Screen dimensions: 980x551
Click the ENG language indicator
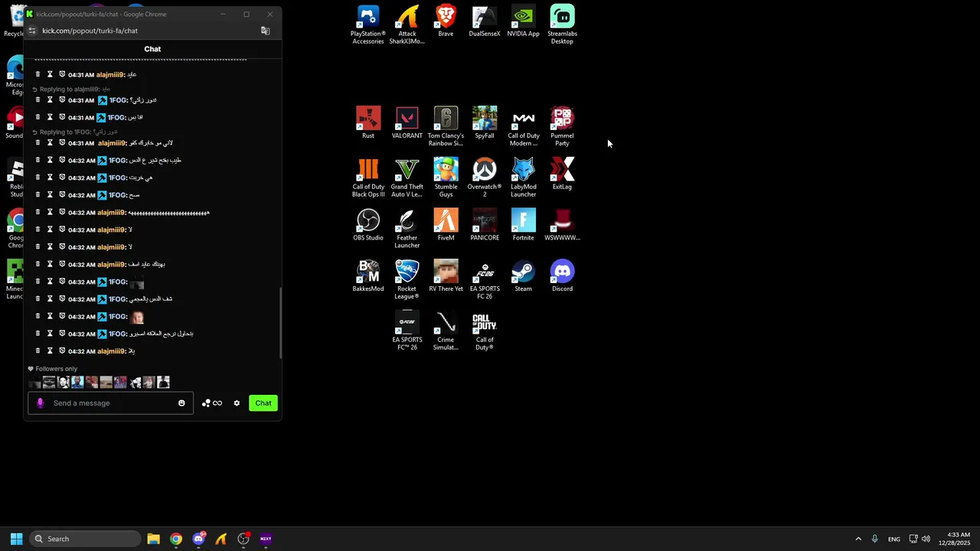point(893,540)
